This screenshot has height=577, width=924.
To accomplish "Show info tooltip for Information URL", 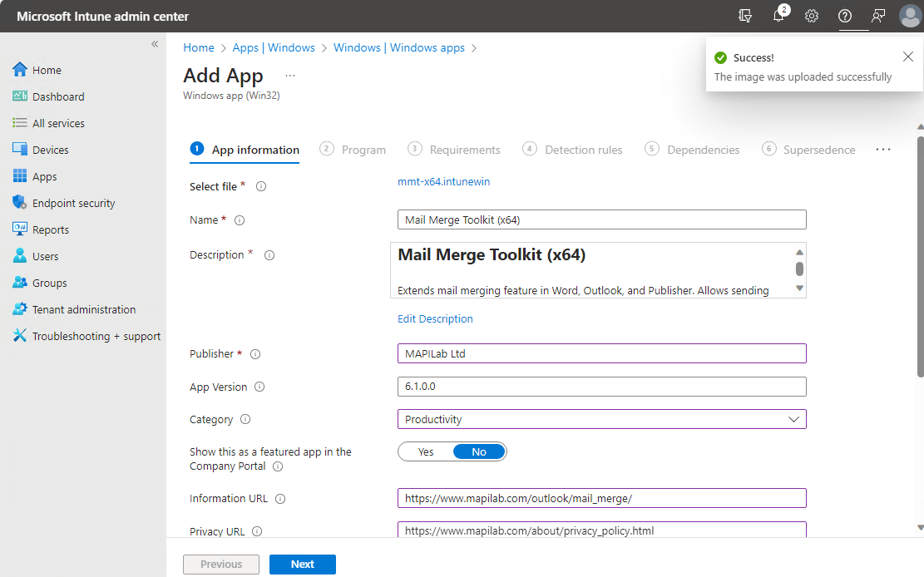I will (280, 499).
